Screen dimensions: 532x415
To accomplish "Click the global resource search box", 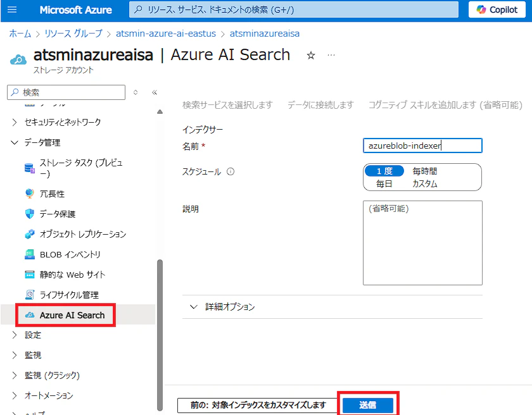I will click(293, 10).
